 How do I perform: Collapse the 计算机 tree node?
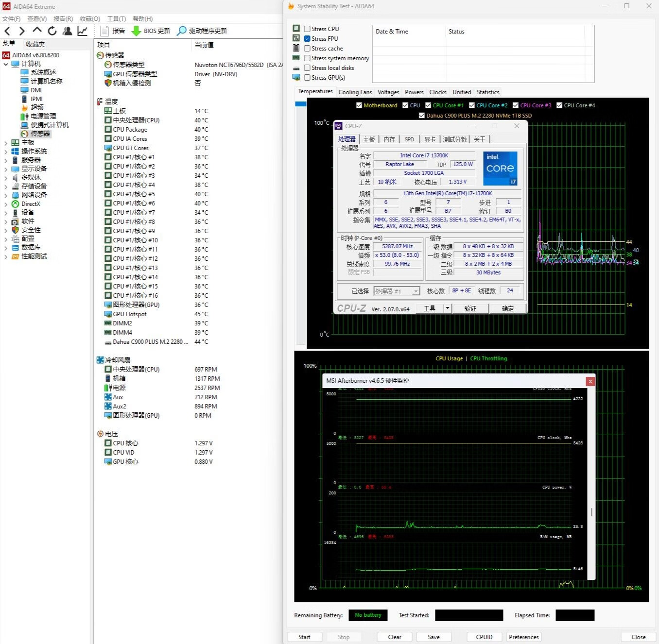tap(6, 64)
